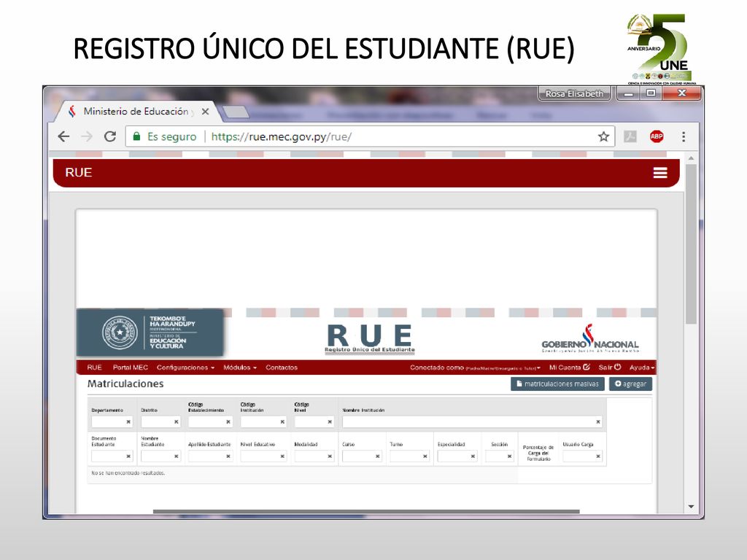Clear the Curso filter x
This screenshot has width=747, height=560.
378,456
